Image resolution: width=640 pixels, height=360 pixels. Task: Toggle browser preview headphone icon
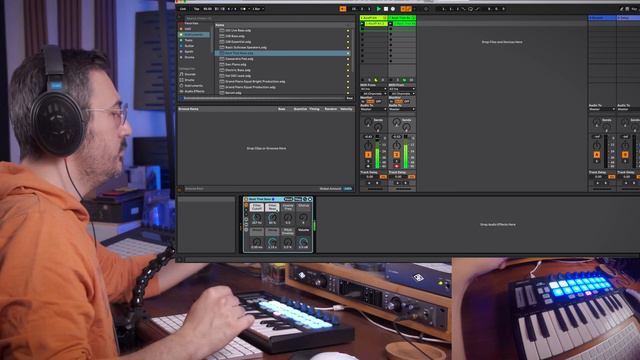(181, 98)
